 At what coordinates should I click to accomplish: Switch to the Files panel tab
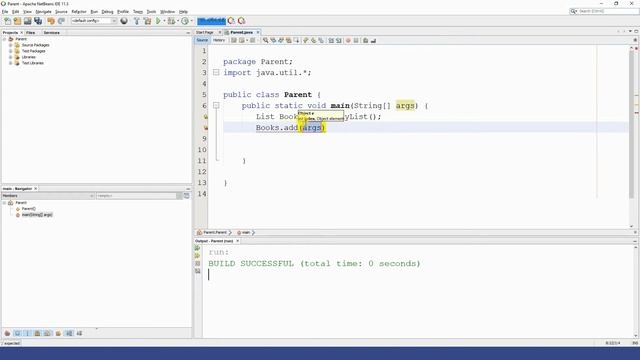(31, 33)
